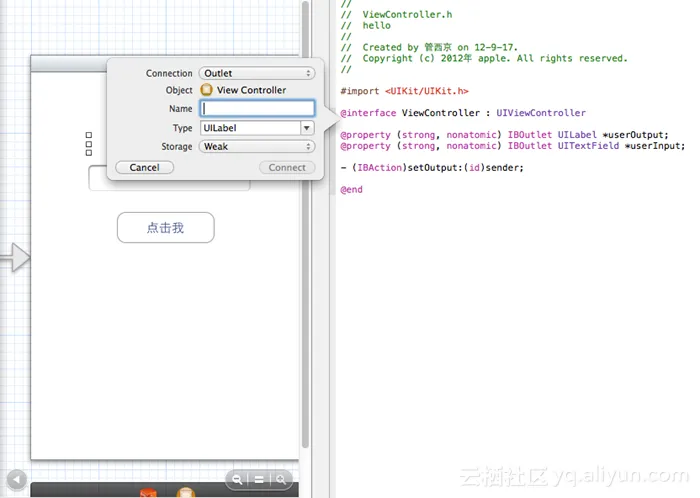
Task: Click the View Controller yellow icon in scene dock
Action: 186,493
